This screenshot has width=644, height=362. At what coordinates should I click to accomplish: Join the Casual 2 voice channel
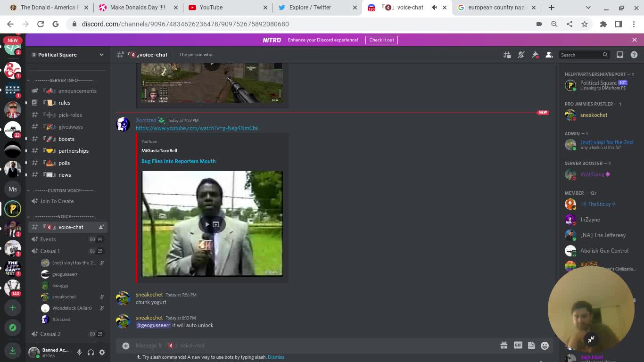click(x=68, y=334)
